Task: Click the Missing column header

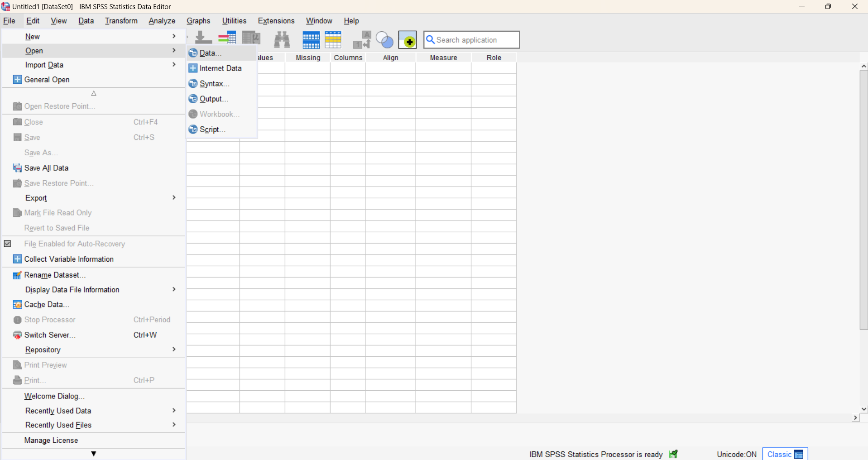Action: tap(308, 57)
